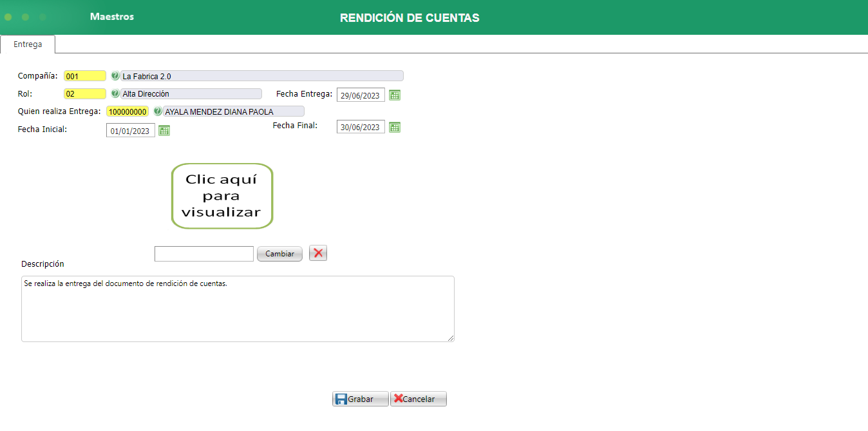Click the lookup icon next to Compañía code
The height and width of the screenshot is (431, 868).
(114, 75)
